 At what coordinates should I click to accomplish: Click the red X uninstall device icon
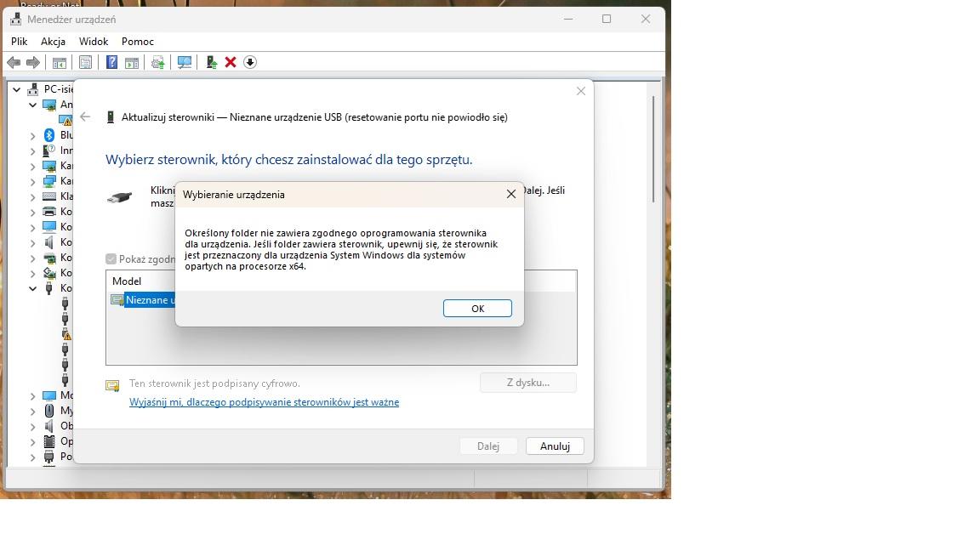point(230,62)
